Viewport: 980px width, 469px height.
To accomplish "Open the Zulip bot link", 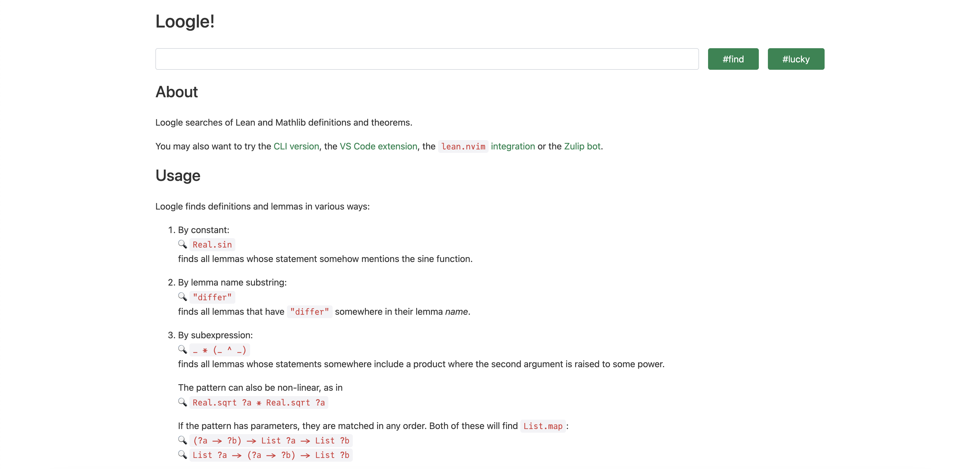I will pos(582,146).
